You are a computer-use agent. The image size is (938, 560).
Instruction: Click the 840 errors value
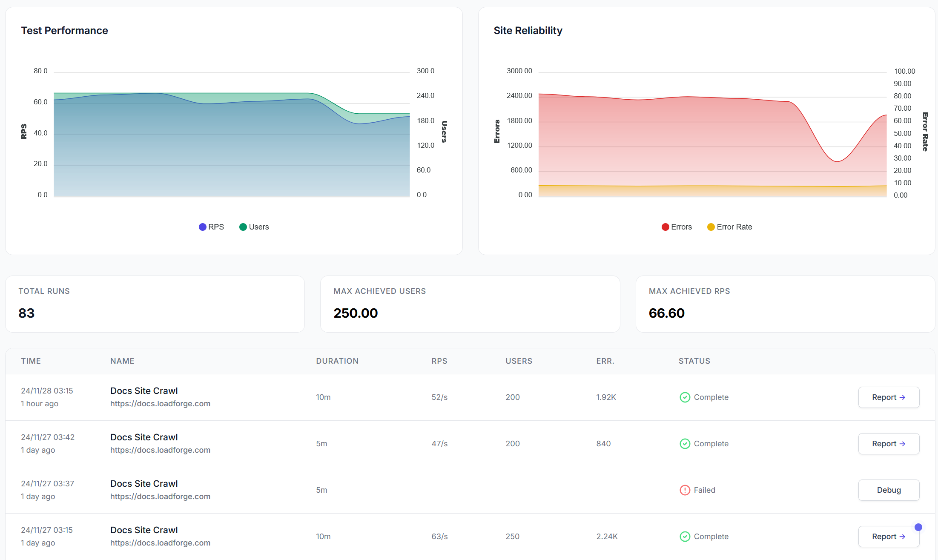click(x=603, y=444)
